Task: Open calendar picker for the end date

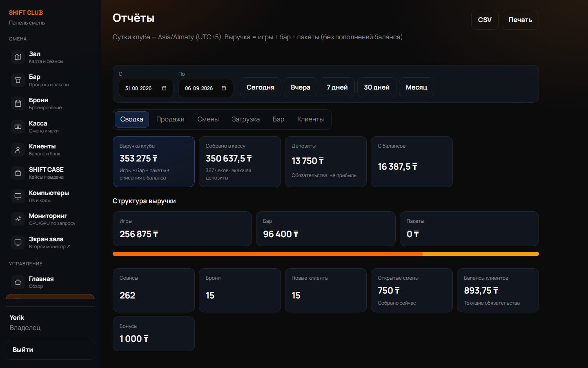Action: pos(224,88)
